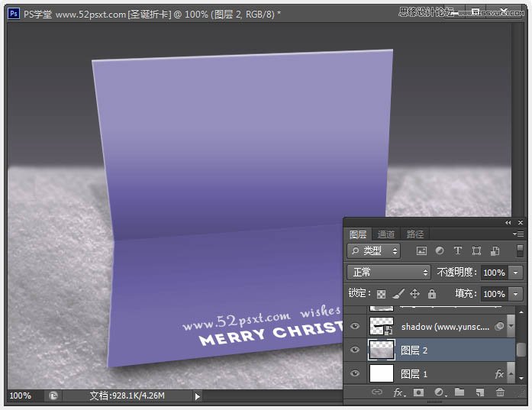Switch to the 通道 tab

tap(385, 234)
